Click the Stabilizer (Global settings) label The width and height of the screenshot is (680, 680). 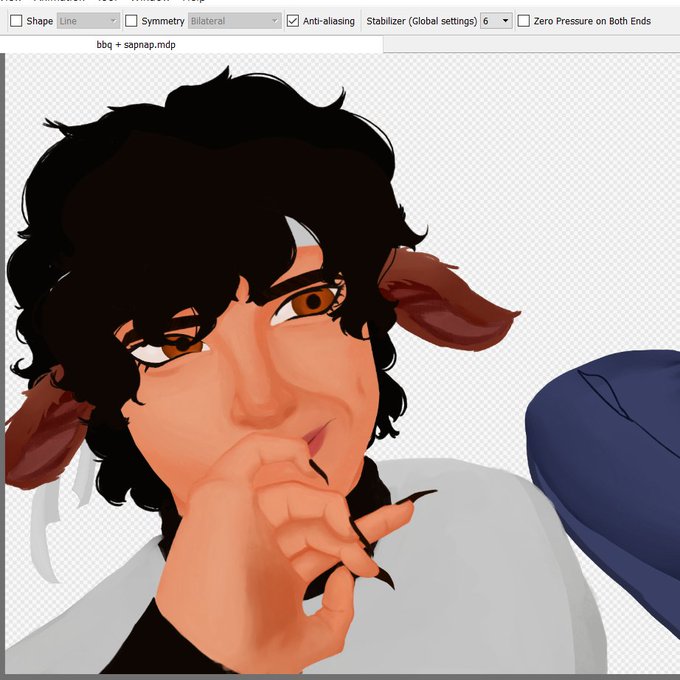tap(422, 21)
